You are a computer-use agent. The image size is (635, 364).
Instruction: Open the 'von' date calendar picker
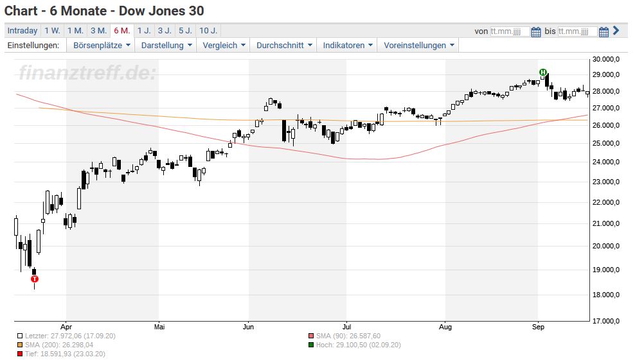(x=536, y=31)
